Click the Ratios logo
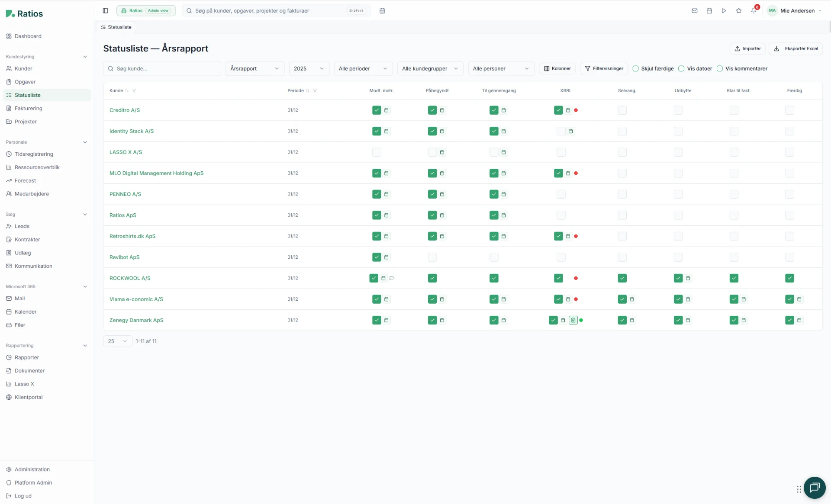Viewport: 831px width, 504px height. point(24,14)
